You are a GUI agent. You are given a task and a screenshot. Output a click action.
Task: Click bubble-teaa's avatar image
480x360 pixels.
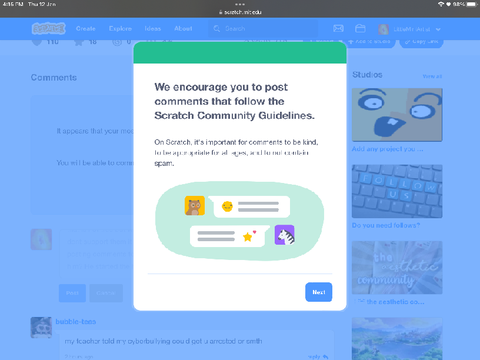coord(41,327)
